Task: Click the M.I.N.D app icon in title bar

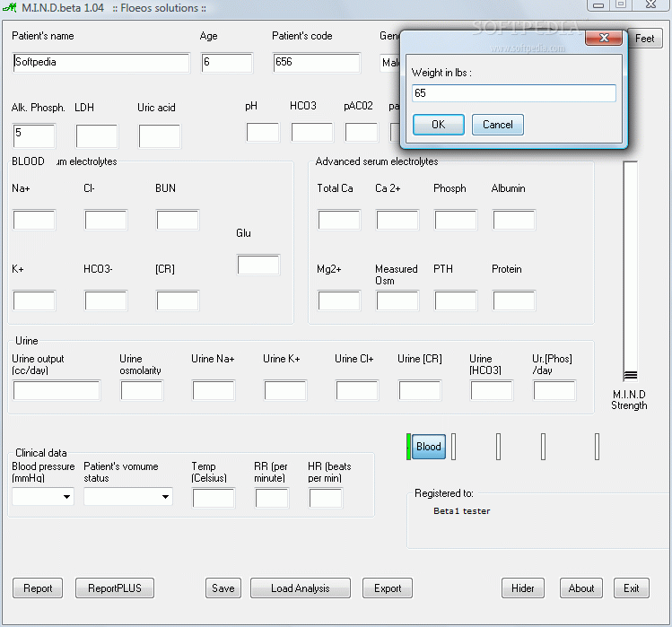Action: 10,7
